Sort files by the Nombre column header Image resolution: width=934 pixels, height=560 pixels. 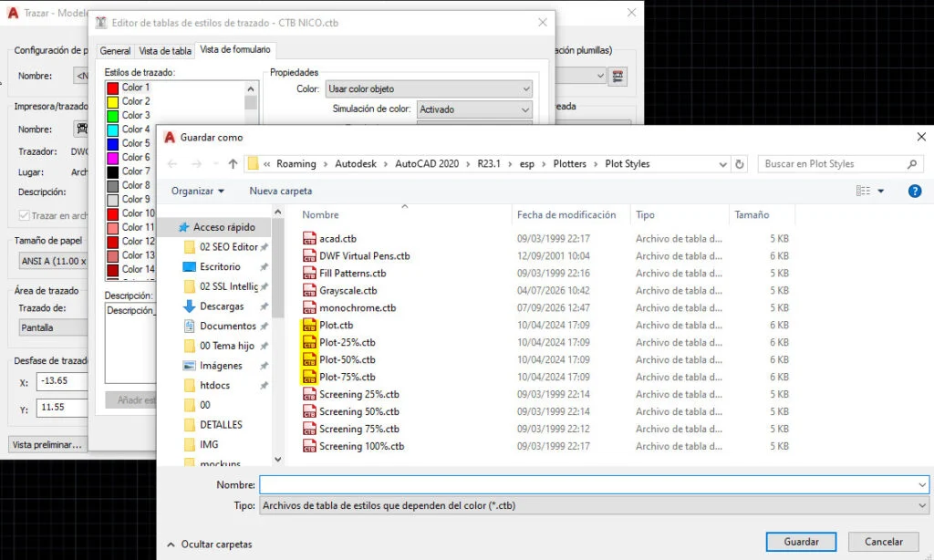pyautogui.click(x=320, y=215)
